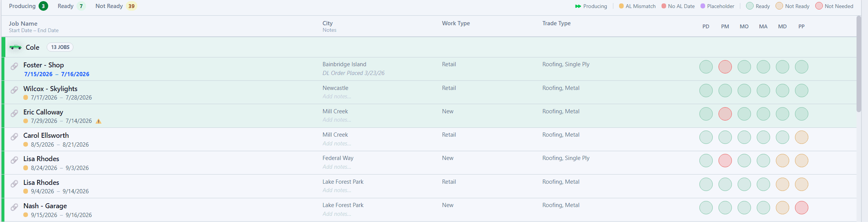868x222 pixels.
Task: Toggle the PD status circle for Carol Ellsworth
Action: (x=706, y=137)
